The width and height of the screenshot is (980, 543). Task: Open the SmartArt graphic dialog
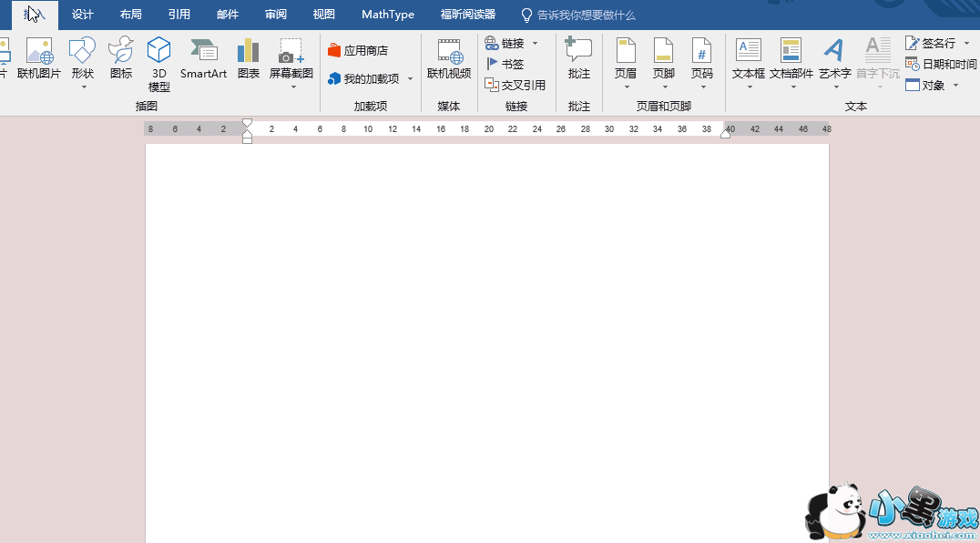[x=203, y=58]
